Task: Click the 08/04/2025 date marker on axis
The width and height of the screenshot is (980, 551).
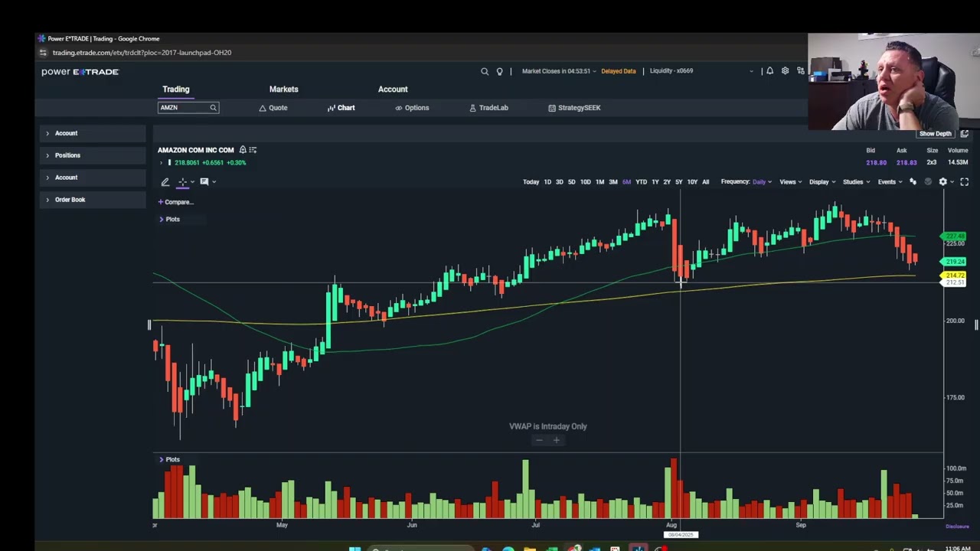Action: click(x=681, y=534)
